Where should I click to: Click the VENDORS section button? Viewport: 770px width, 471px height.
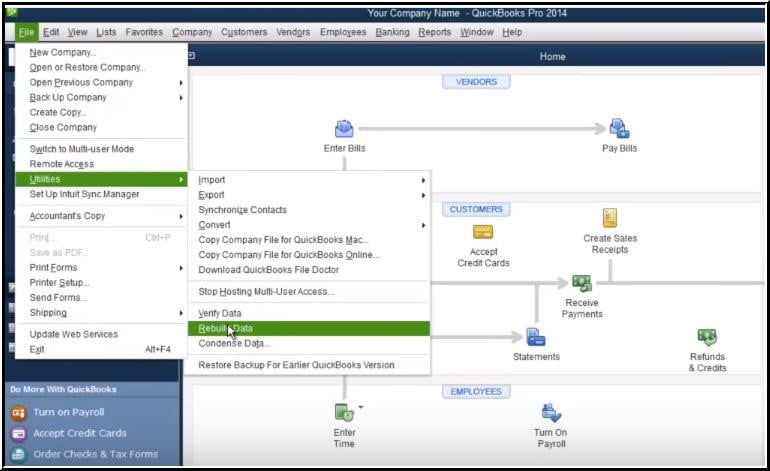point(476,82)
